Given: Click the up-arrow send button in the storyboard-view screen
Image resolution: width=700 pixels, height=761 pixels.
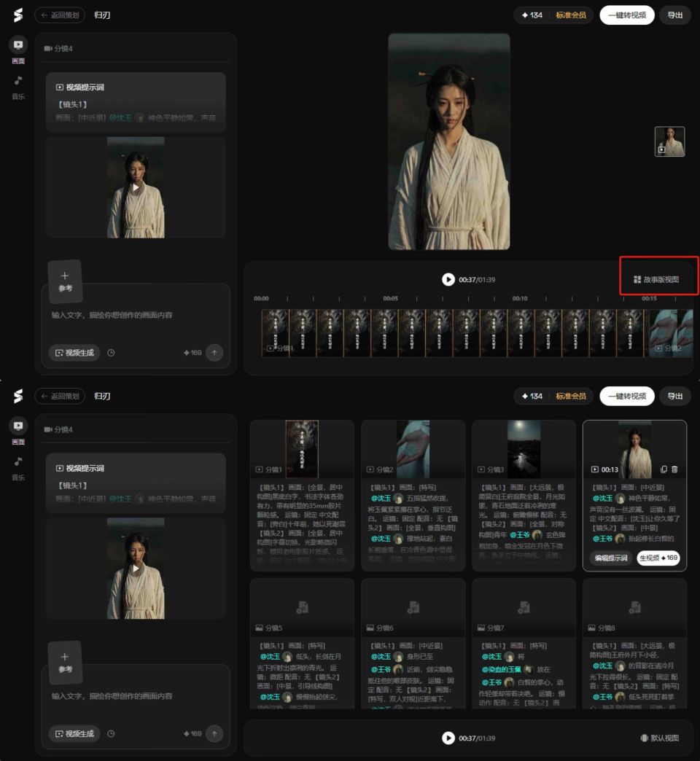Looking at the screenshot, I should point(214,734).
